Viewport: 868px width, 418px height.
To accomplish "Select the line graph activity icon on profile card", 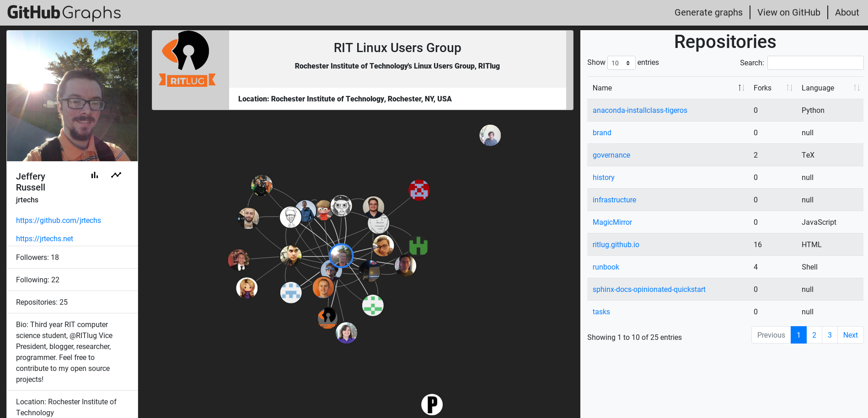I will (x=116, y=175).
